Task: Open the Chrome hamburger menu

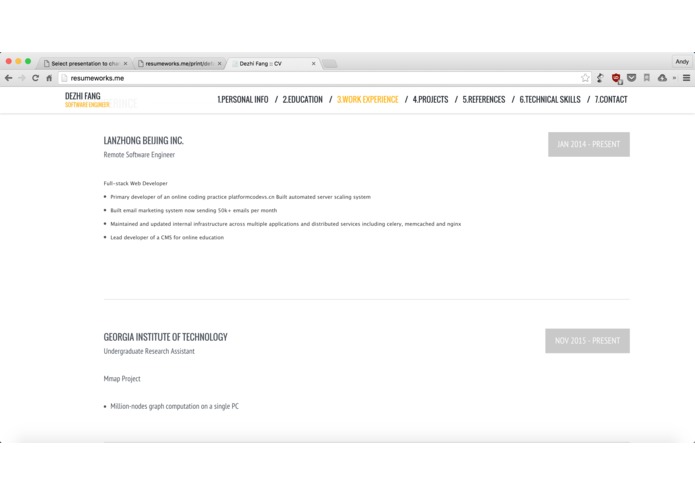Action: [x=686, y=78]
